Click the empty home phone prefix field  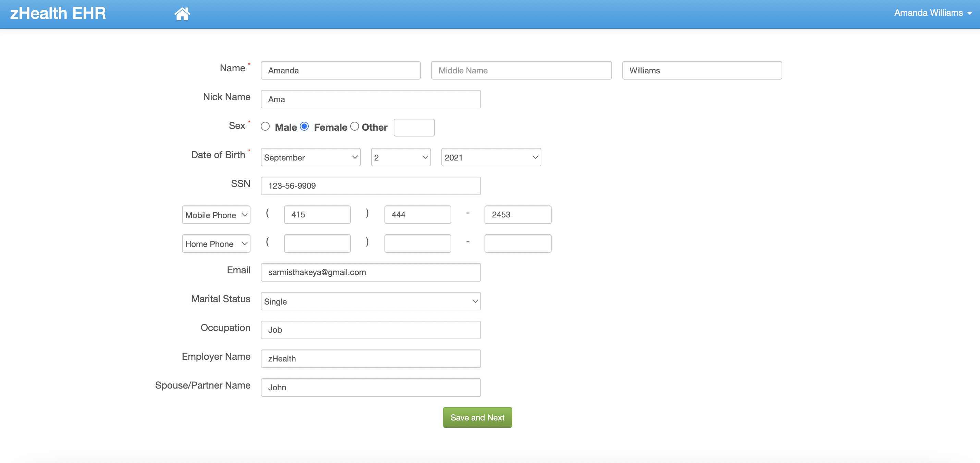coord(418,244)
